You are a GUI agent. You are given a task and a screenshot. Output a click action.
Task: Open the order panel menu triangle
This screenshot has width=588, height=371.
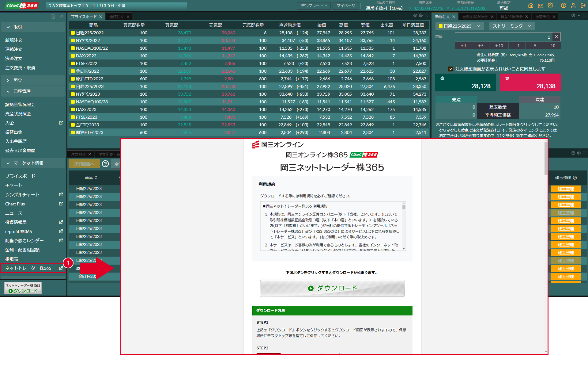pos(579,15)
